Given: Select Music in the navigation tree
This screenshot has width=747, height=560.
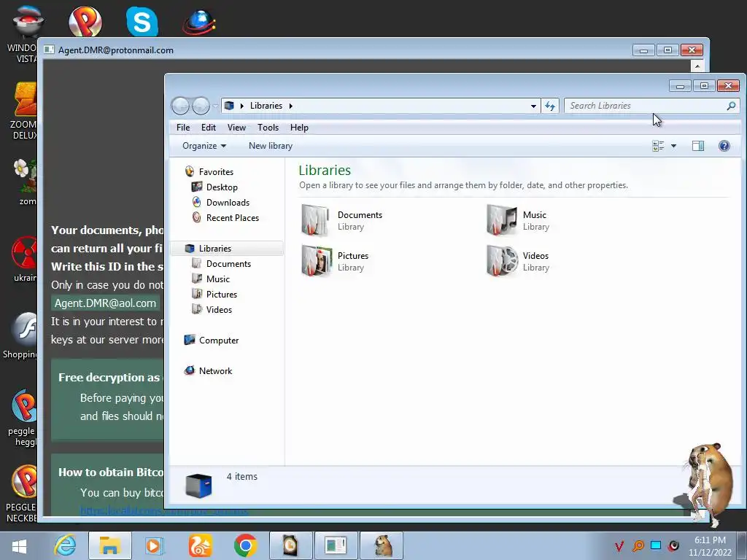Looking at the screenshot, I should coord(217,279).
